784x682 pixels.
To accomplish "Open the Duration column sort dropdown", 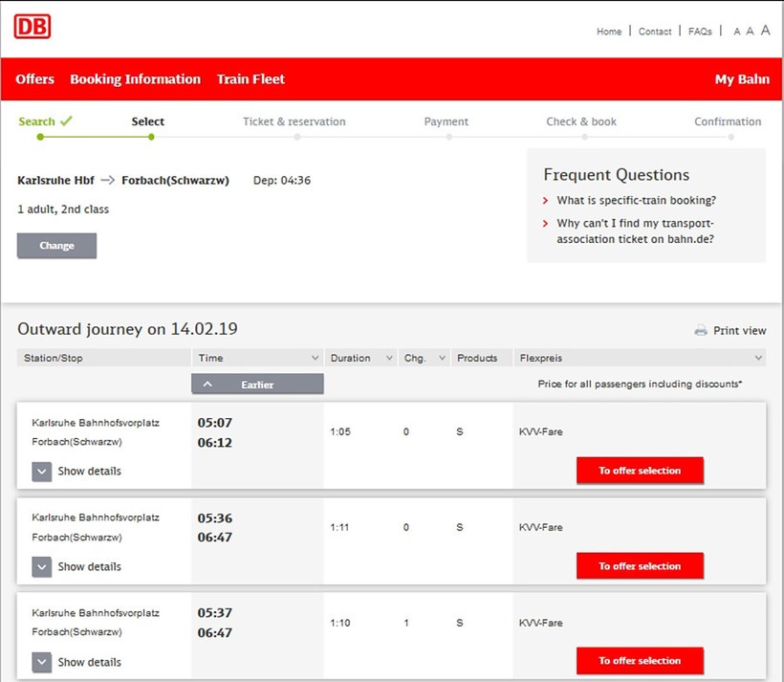I will point(389,359).
